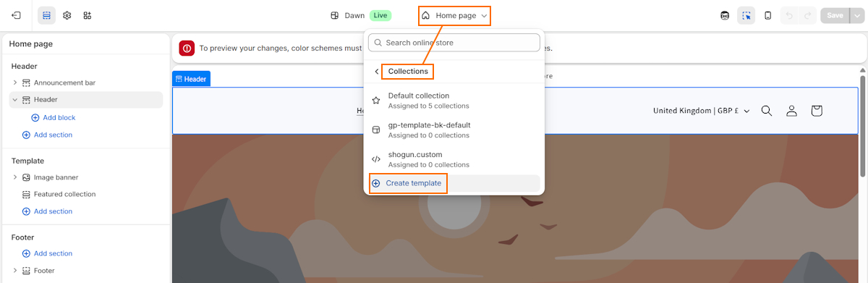Open the App embeds icon
The width and height of the screenshot is (868, 283).
tap(88, 15)
